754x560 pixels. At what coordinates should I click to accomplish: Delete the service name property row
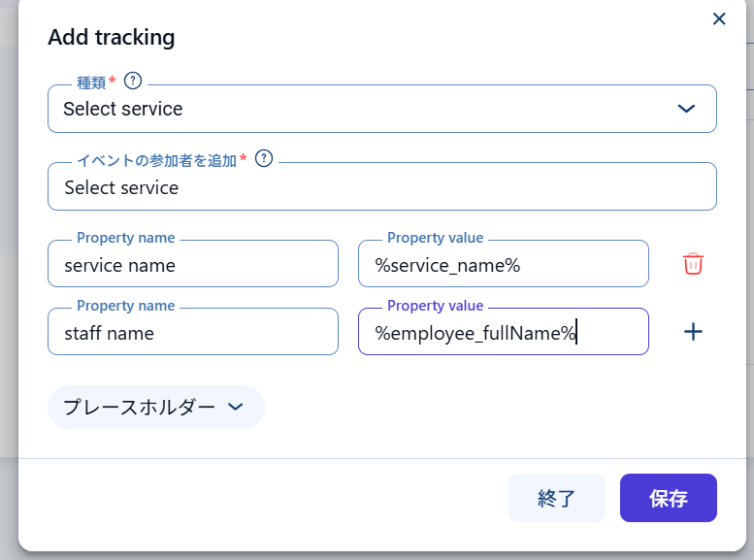tap(693, 264)
